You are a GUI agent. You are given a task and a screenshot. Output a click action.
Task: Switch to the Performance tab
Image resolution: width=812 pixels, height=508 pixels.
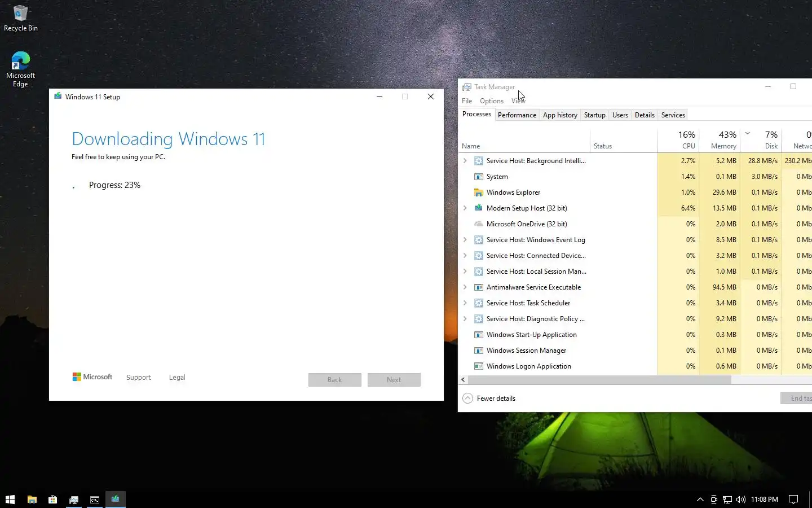[x=517, y=115]
